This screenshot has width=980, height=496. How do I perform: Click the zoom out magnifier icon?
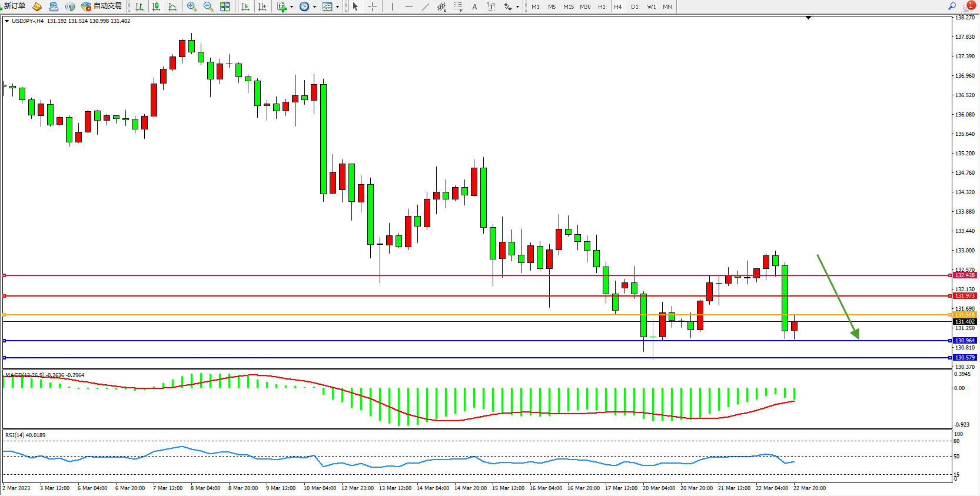coord(208,6)
